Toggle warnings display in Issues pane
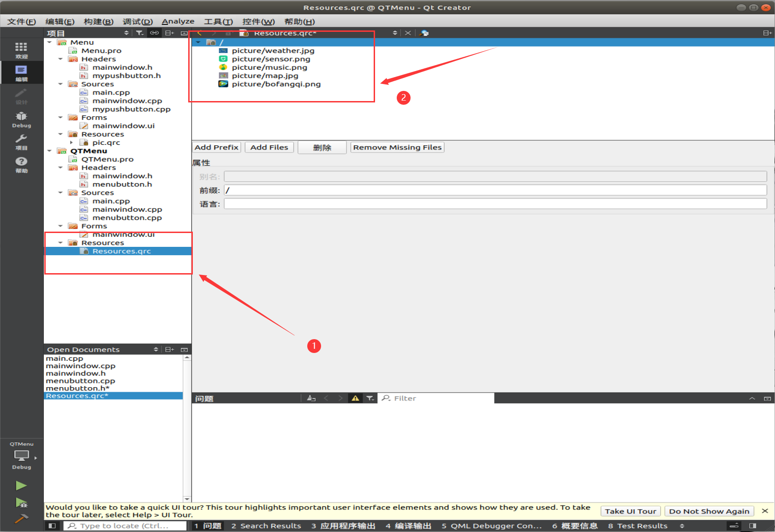The image size is (775, 532). click(355, 398)
